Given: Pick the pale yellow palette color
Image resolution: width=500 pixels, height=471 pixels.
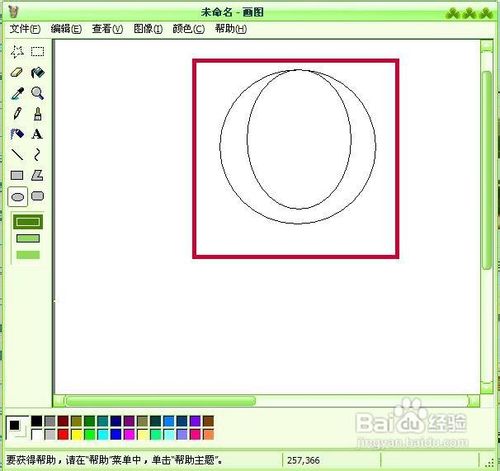Looking at the screenshot, I should coord(142,434).
